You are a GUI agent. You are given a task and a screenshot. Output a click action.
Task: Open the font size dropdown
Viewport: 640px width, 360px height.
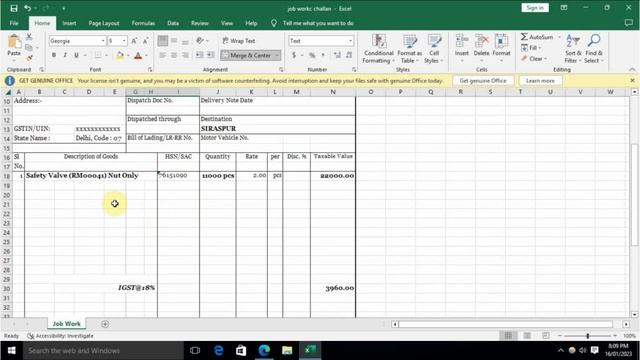(x=124, y=41)
